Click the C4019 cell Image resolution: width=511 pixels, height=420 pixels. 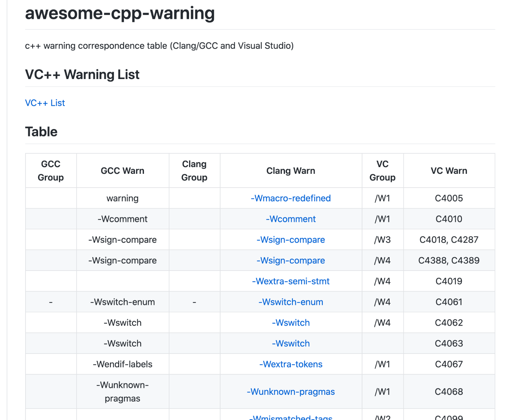coord(449,281)
